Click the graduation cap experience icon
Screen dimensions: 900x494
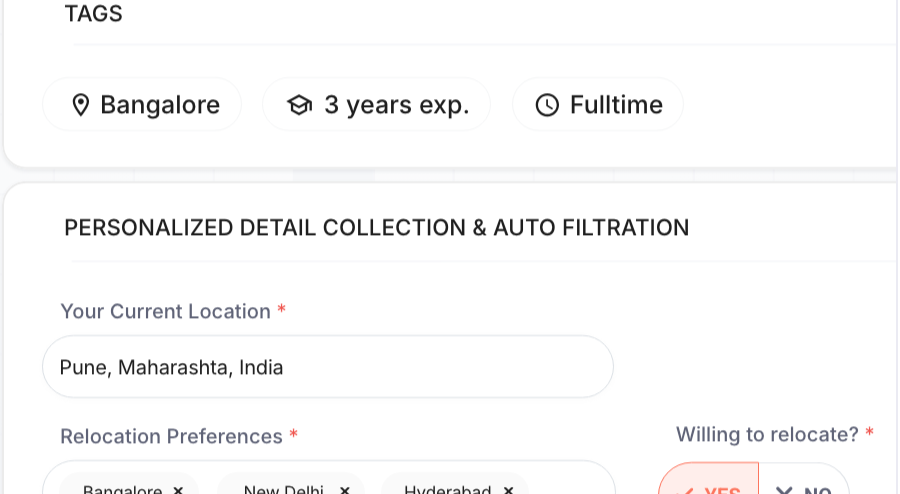point(300,105)
